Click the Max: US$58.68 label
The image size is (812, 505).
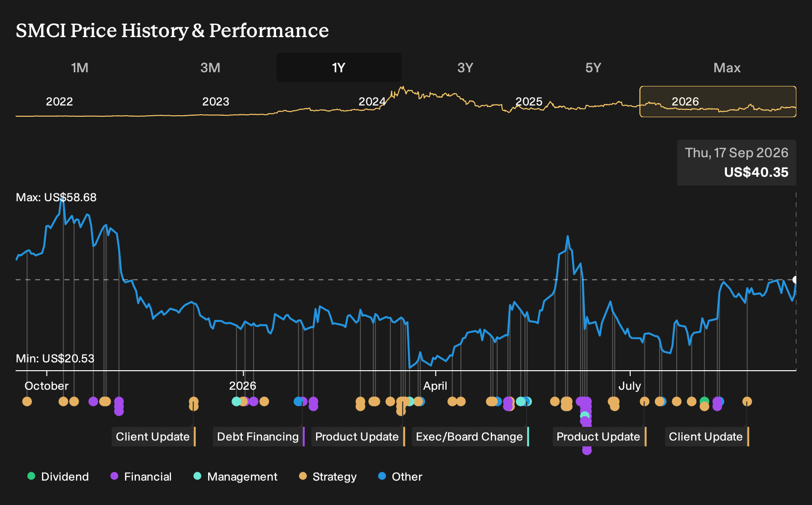56,197
